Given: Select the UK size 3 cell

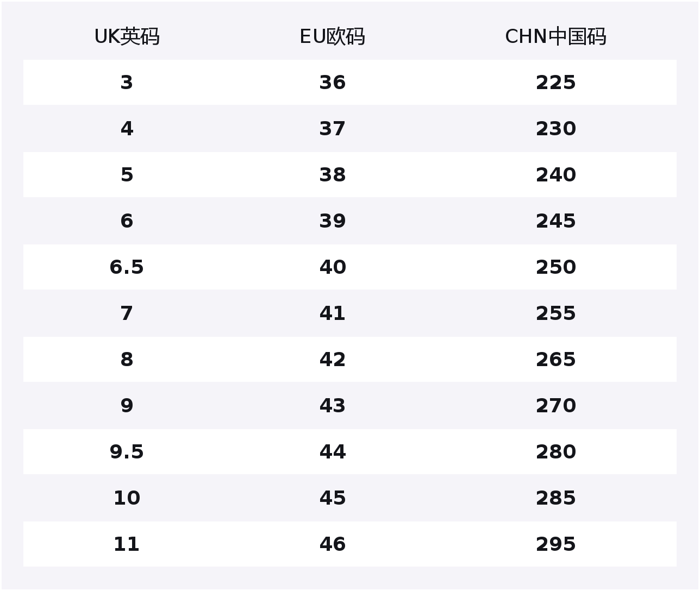Looking at the screenshot, I should coord(127,83).
